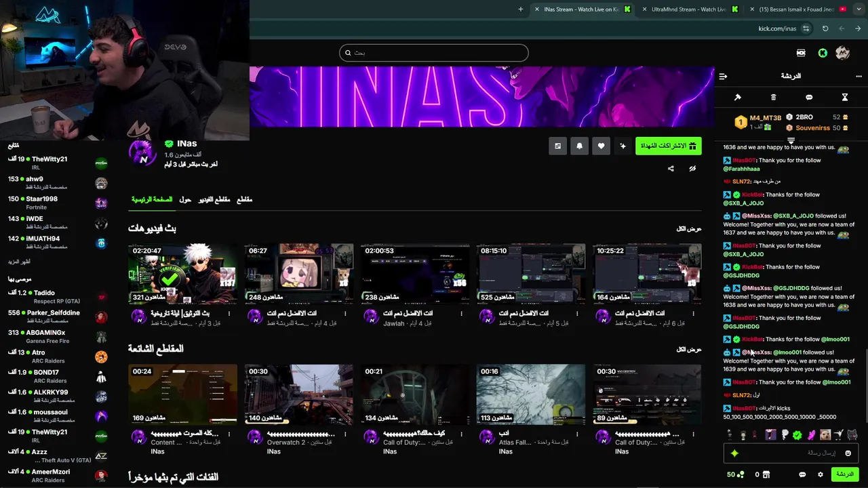The image size is (868, 488).
Task: Open the 00:21 Call of Duty clip thumbnail
Action: click(414, 394)
